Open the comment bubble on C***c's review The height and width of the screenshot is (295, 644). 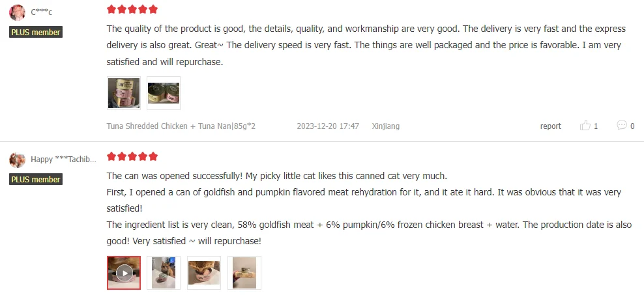click(622, 126)
